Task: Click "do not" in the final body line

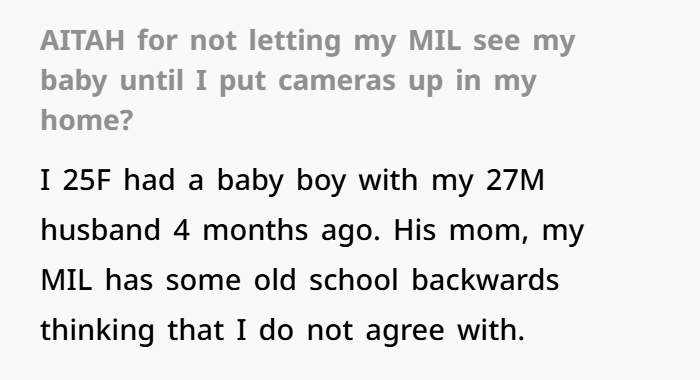Action: click(x=306, y=330)
